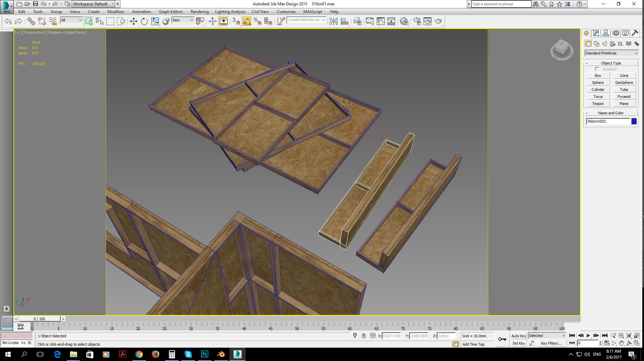This screenshot has width=644, height=361.
Task: Open Render Setup dialog
Action: [417, 21]
